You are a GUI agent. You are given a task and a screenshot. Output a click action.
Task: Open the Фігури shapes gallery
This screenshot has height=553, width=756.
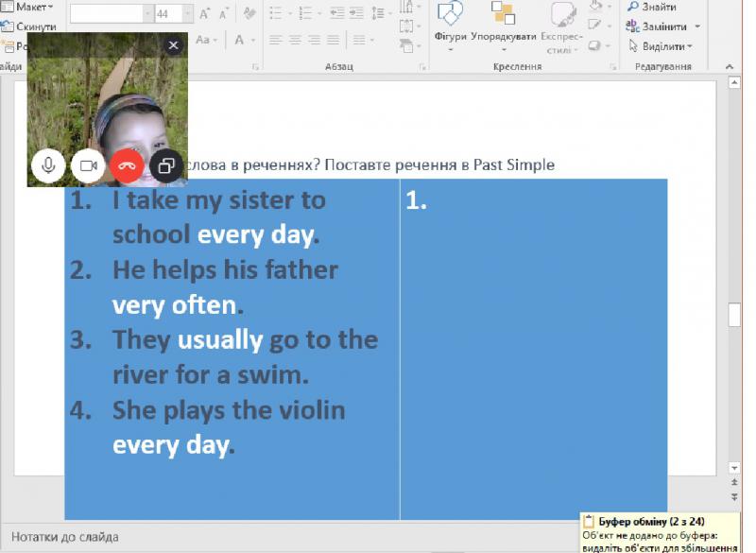pos(451,27)
